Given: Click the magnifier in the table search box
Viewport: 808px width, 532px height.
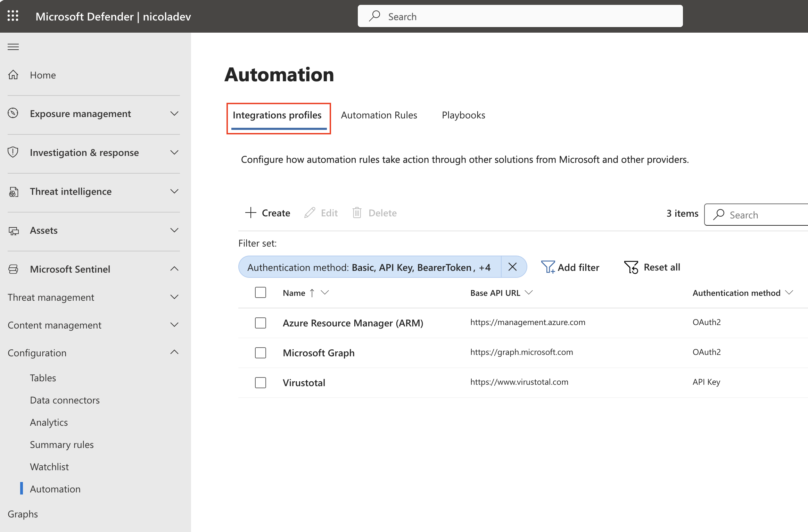Looking at the screenshot, I should pos(718,214).
